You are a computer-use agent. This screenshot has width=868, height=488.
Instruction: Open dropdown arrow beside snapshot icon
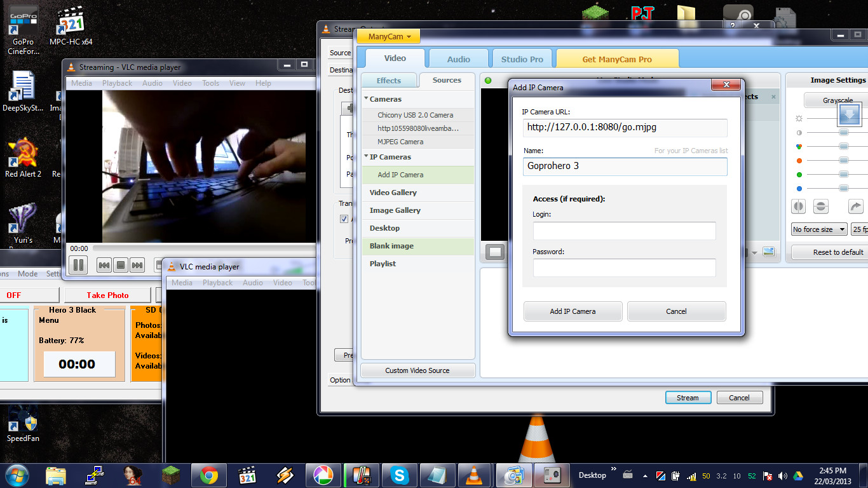(755, 253)
